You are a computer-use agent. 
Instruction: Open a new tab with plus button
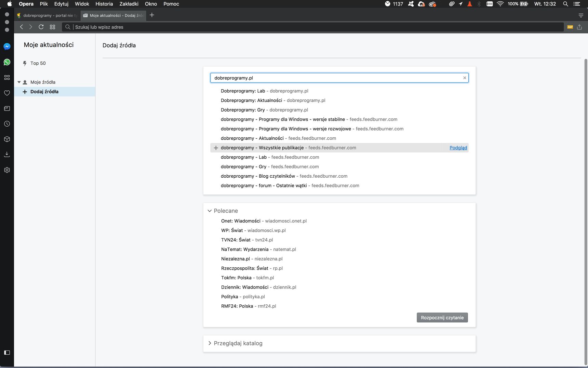(x=152, y=15)
